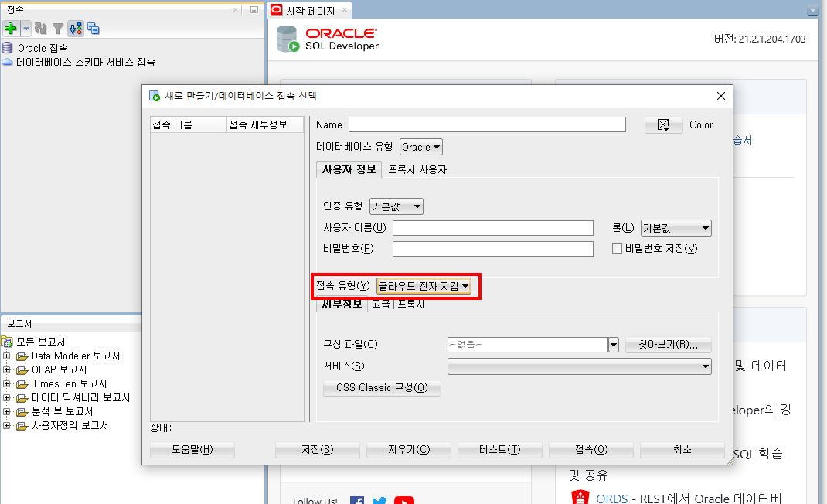Open the 롤 기본값 dropdown
This screenshot has width=827, height=504.
pos(676,228)
